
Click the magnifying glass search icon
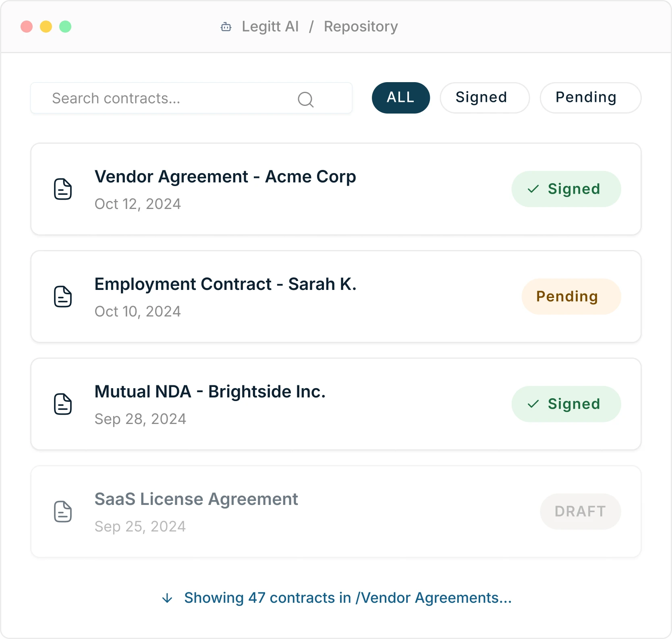[x=306, y=99]
